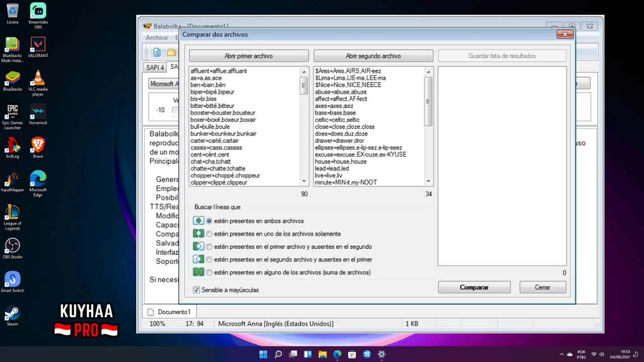Viewport: 644px width, 362px height.
Task: Open ExitLag desktop icon
Action: pos(13,148)
